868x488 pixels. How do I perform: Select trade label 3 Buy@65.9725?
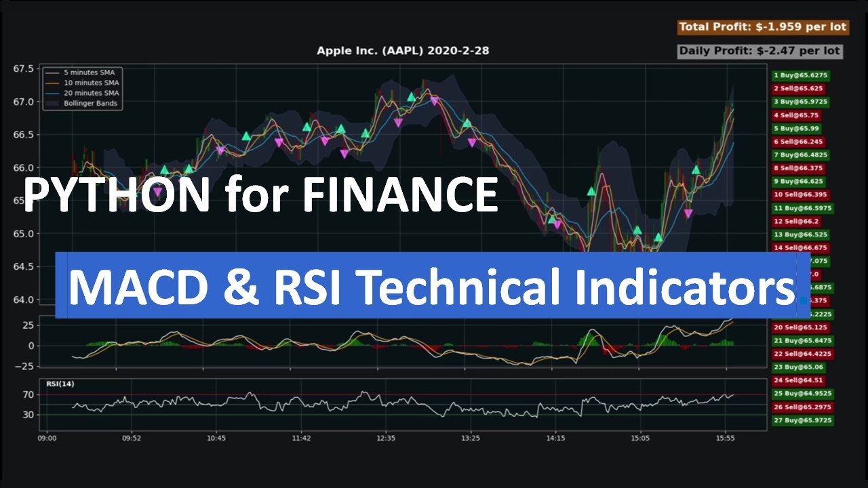(x=801, y=102)
